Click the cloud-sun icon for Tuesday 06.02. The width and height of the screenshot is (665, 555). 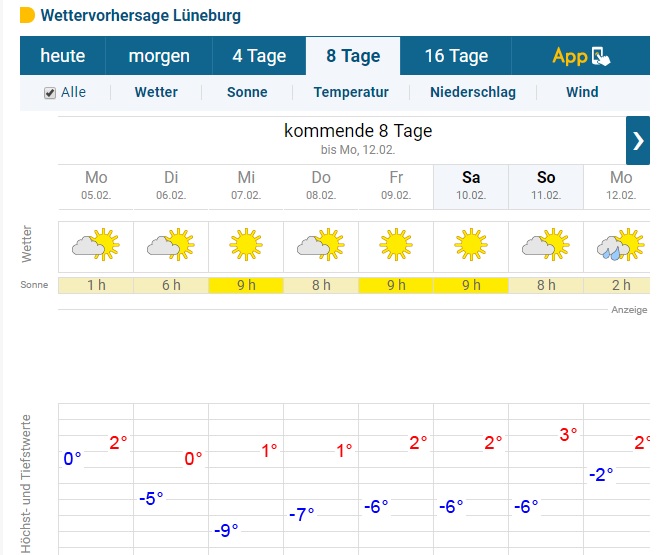(x=171, y=245)
